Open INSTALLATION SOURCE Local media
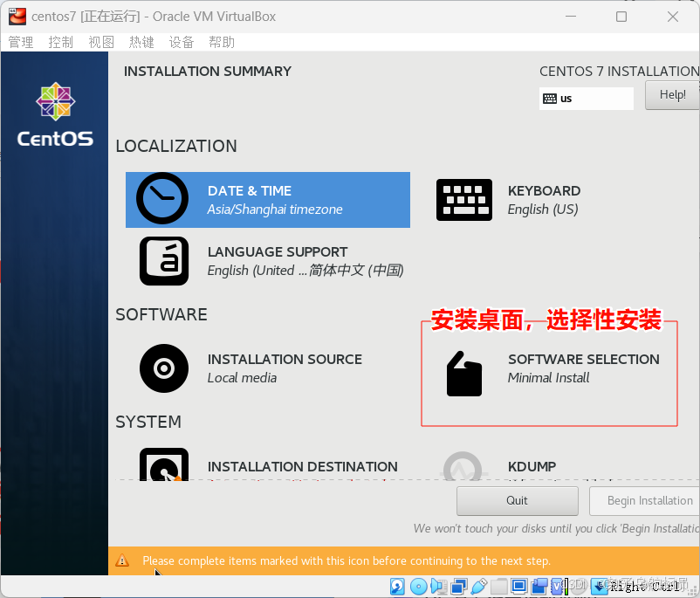 click(250, 368)
